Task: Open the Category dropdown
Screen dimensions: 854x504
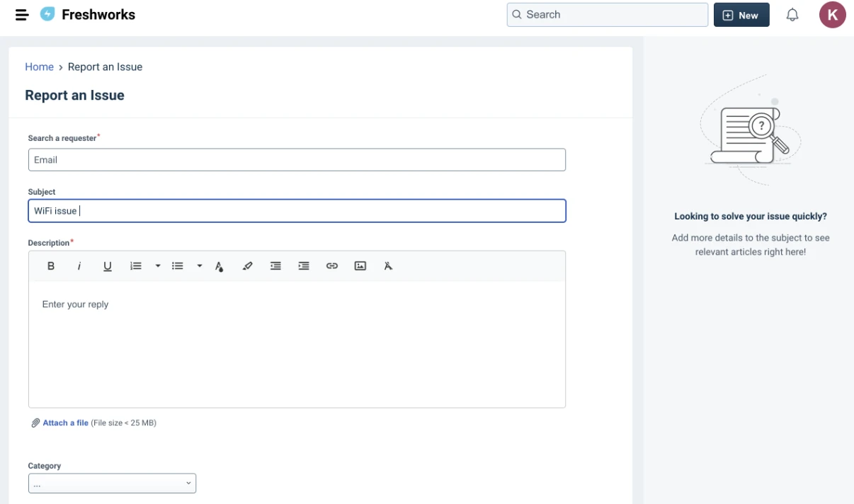Action: (x=112, y=483)
